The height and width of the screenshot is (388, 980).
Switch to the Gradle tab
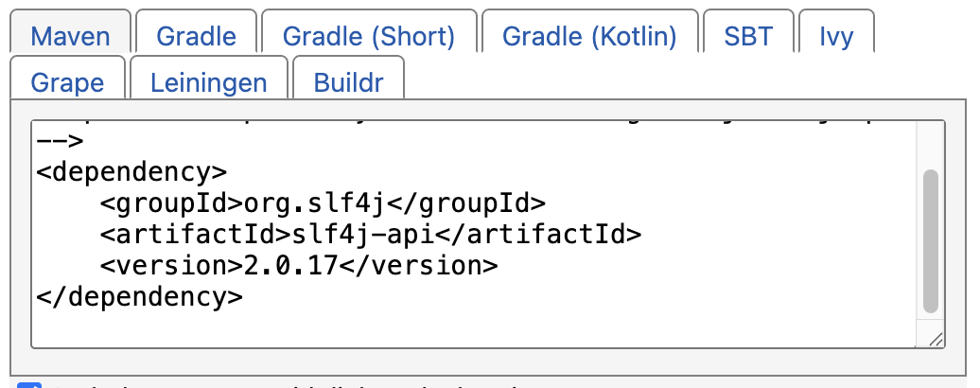(196, 31)
